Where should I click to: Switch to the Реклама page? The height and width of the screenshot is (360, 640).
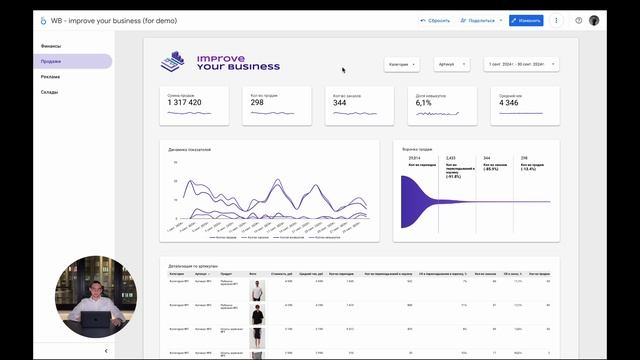pos(50,77)
